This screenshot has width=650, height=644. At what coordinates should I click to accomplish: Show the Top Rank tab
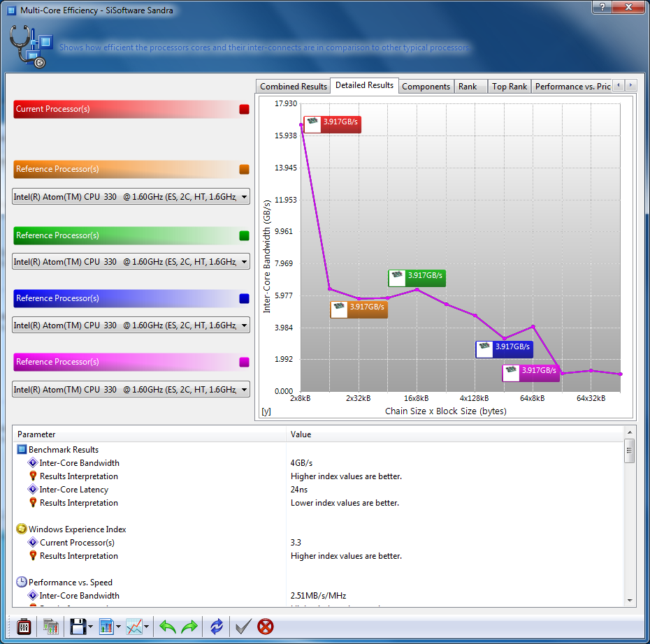[510, 87]
